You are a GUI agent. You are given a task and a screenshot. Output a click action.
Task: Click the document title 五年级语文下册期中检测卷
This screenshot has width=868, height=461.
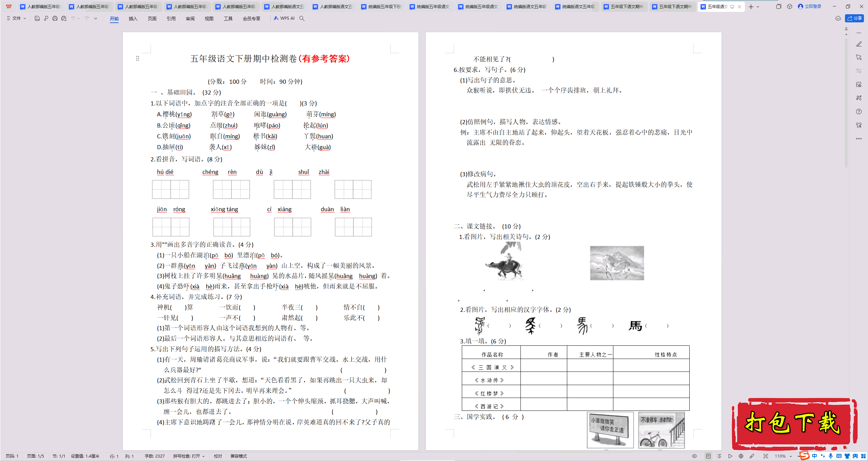click(243, 59)
